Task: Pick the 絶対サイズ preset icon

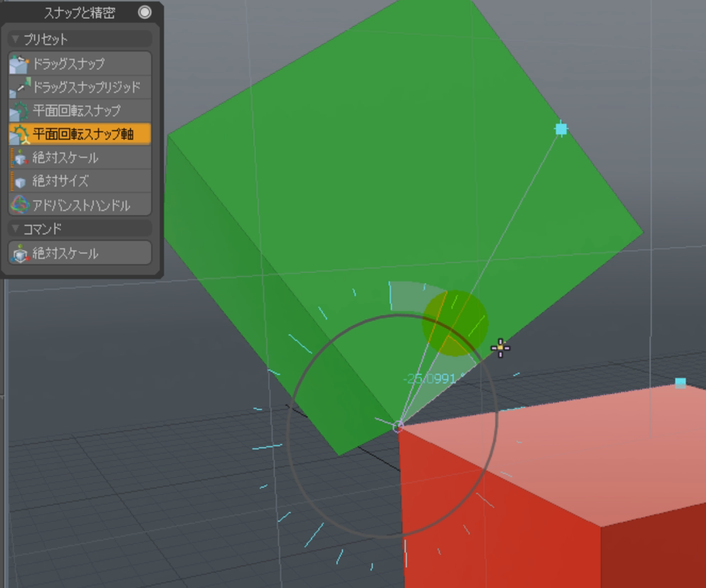Action: [19, 182]
